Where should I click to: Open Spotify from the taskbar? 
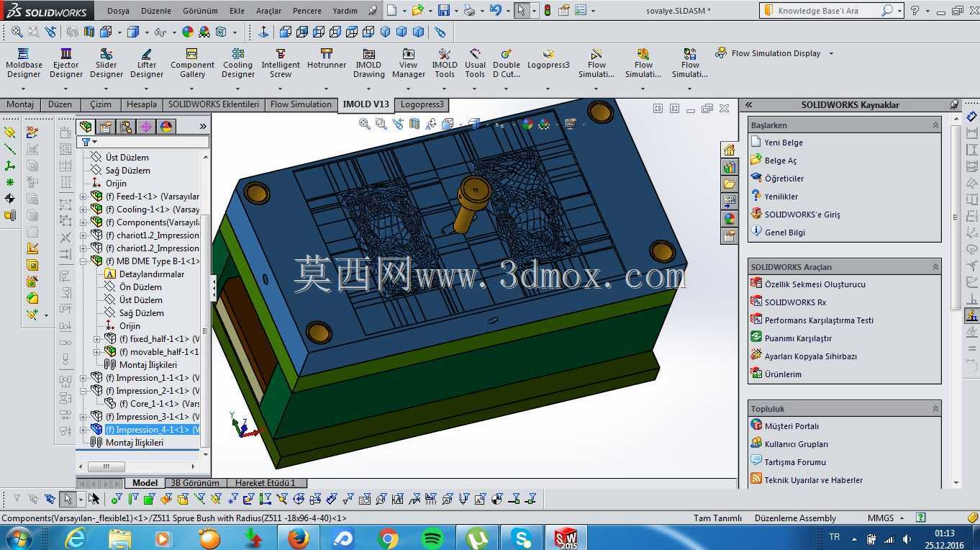click(x=432, y=538)
